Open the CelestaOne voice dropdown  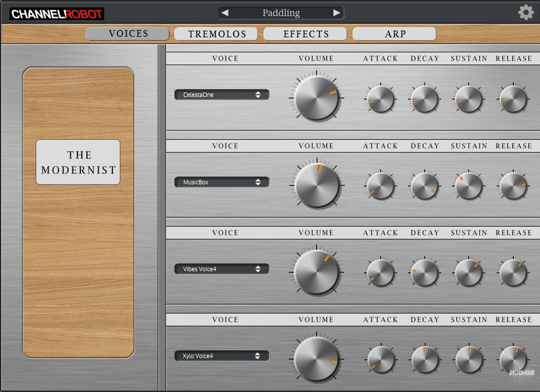(x=222, y=95)
